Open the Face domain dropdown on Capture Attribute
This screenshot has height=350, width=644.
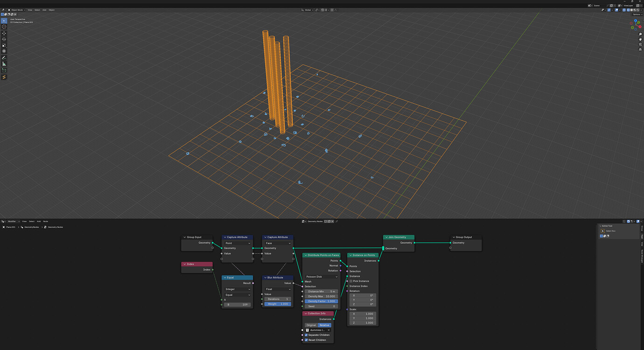pos(278,243)
